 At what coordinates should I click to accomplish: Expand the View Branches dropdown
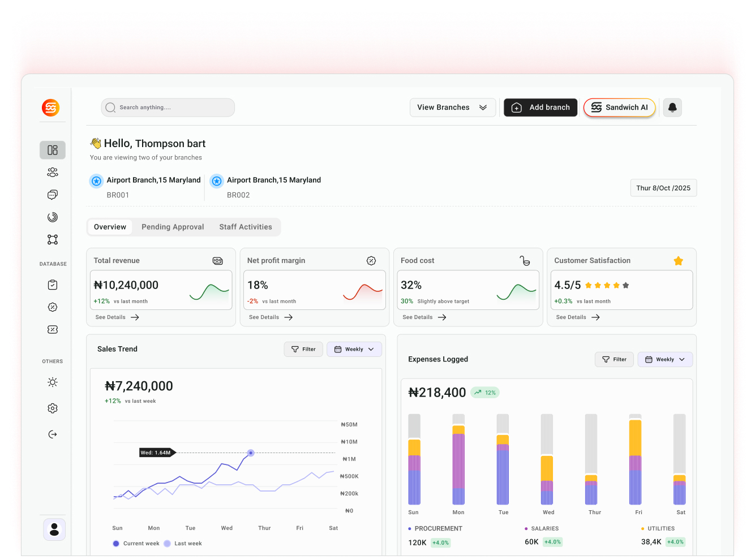point(452,107)
